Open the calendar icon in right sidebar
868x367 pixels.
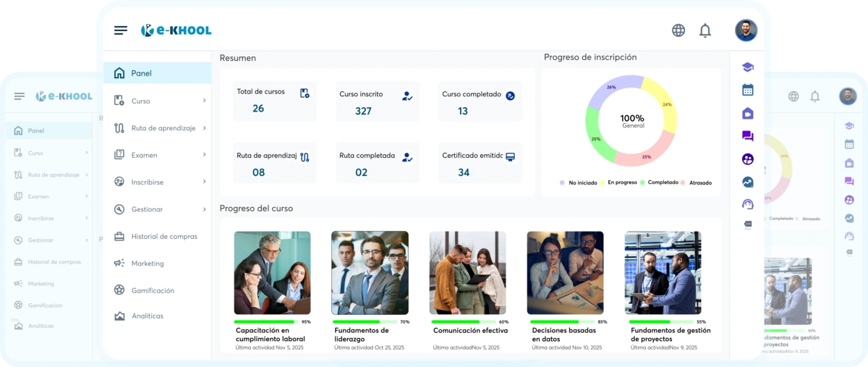click(x=748, y=90)
